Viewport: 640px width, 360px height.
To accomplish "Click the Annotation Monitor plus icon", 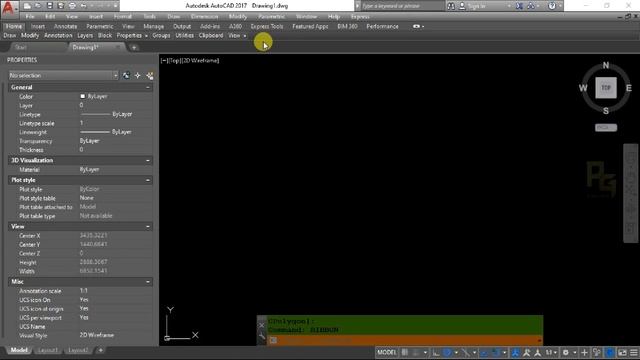I will (x=584, y=352).
